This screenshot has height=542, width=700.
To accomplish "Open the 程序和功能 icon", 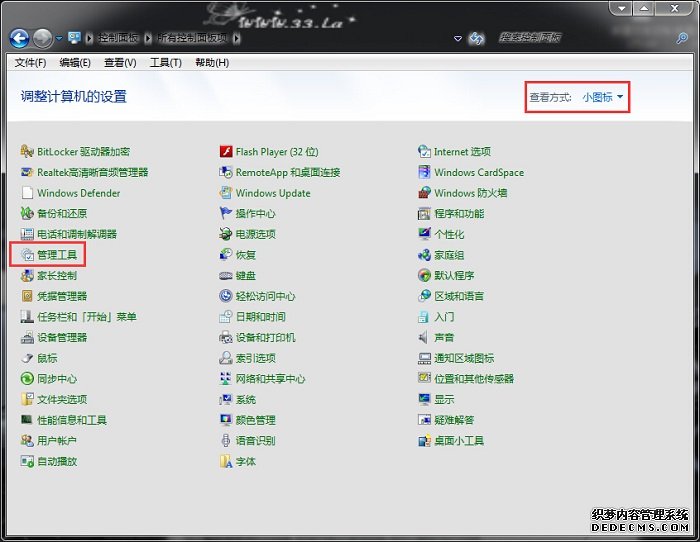I will click(x=424, y=213).
